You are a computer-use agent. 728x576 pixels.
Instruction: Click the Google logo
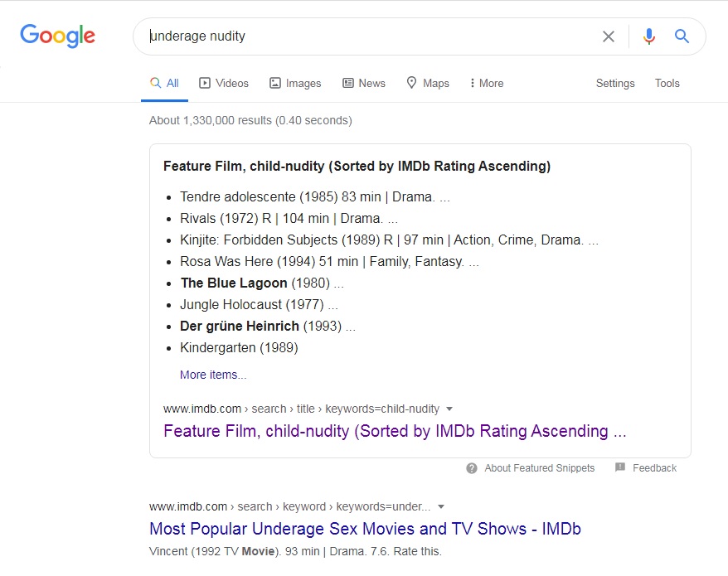[x=57, y=36]
